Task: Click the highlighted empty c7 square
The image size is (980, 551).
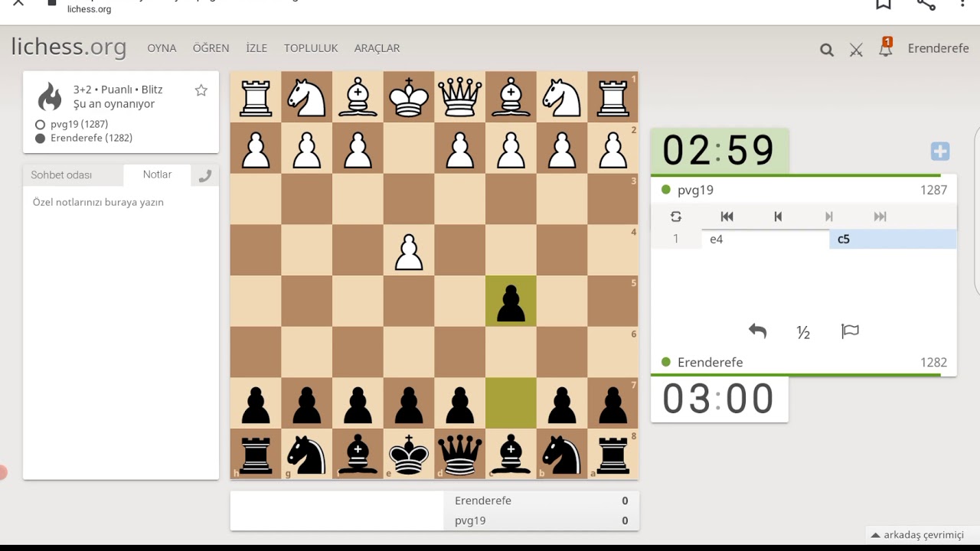Action: tap(511, 403)
